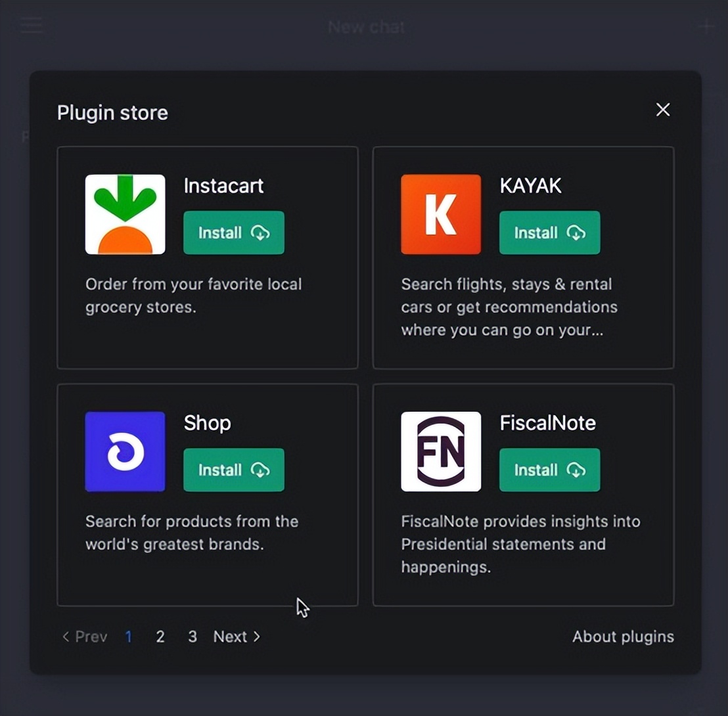The height and width of the screenshot is (716, 728).
Task: Install the KAYAK plugin
Action: click(x=549, y=233)
